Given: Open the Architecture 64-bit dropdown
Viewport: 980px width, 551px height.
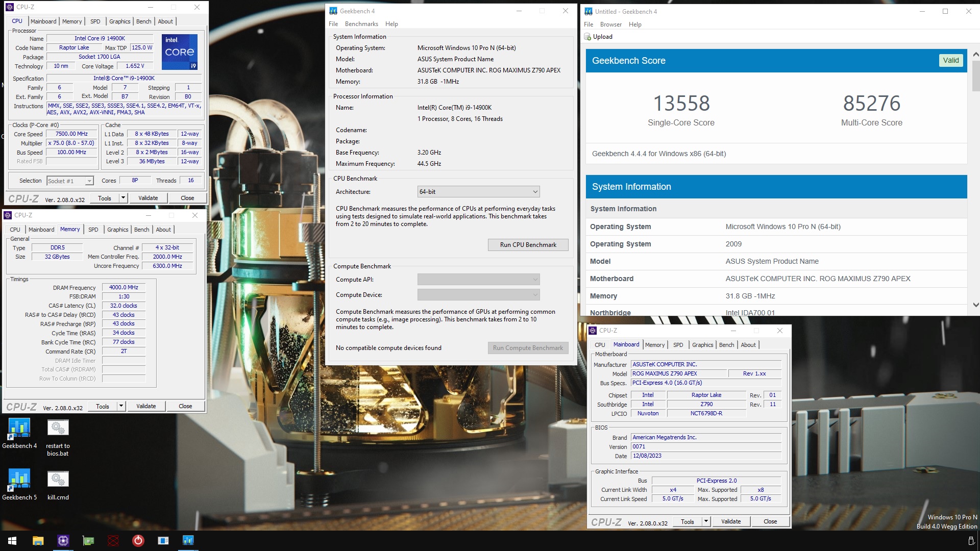Looking at the screenshot, I should pos(478,192).
